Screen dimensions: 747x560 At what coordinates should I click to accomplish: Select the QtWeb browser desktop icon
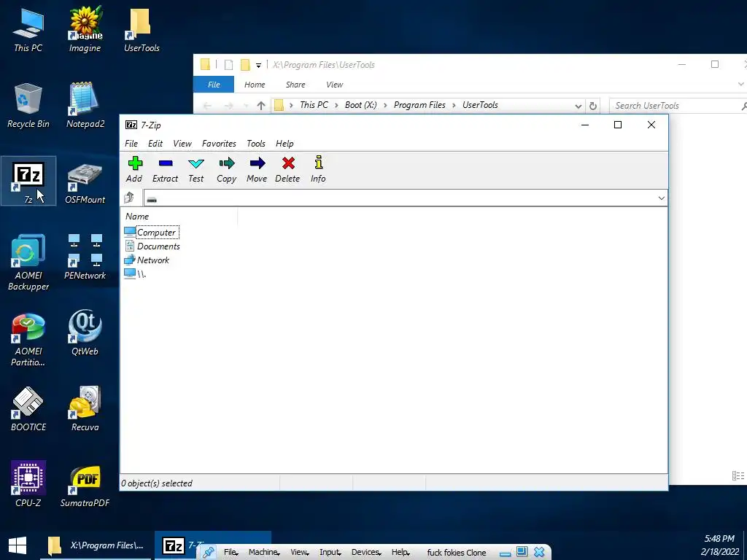click(x=85, y=332)
